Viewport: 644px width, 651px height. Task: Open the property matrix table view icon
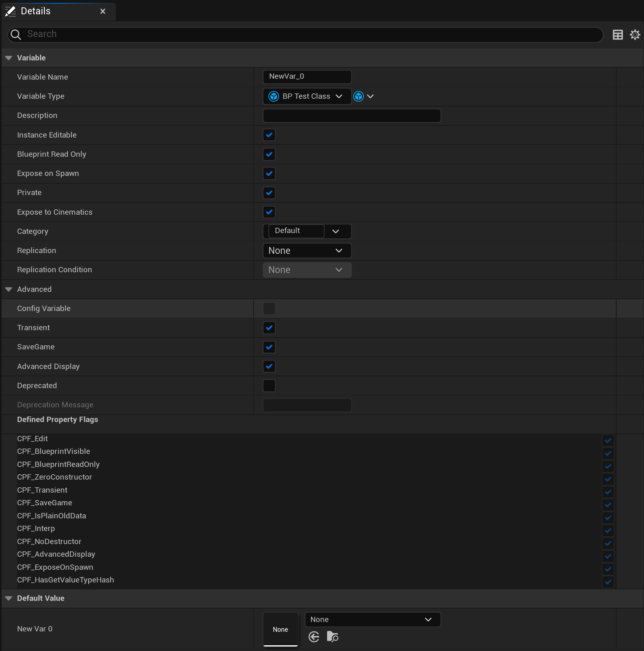[617, 35]
